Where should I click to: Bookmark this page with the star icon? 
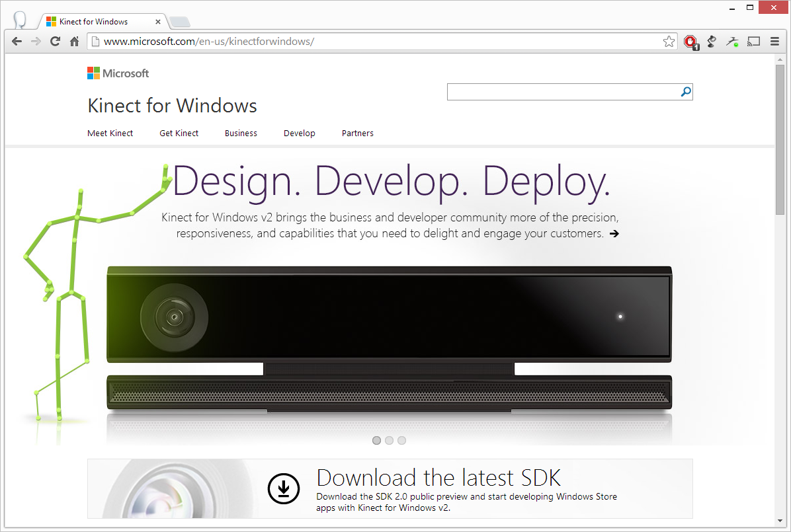pos(669,42)
